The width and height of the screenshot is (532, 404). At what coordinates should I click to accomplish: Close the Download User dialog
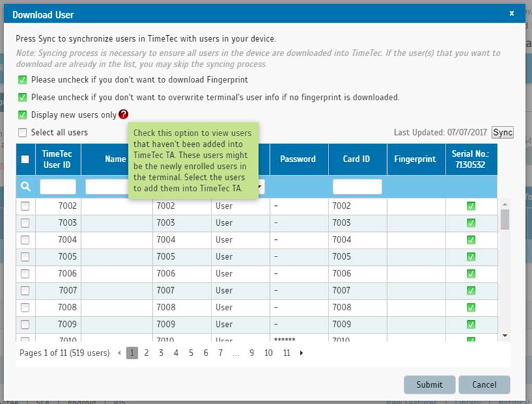511,13
